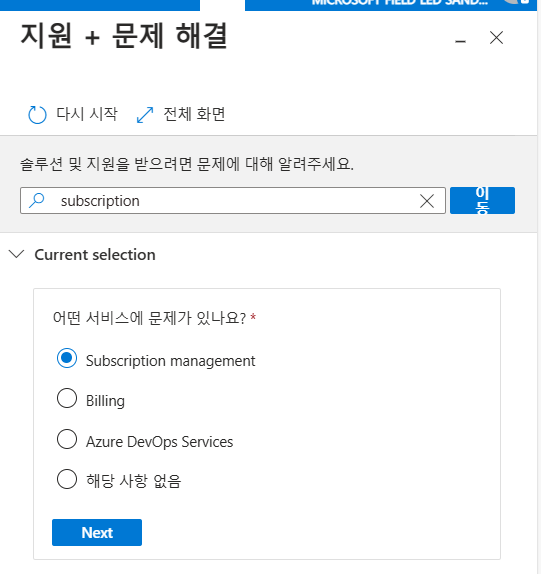Clear the subscription search text
This screenshot has width=541, height=574.
[x=427, y=201]
